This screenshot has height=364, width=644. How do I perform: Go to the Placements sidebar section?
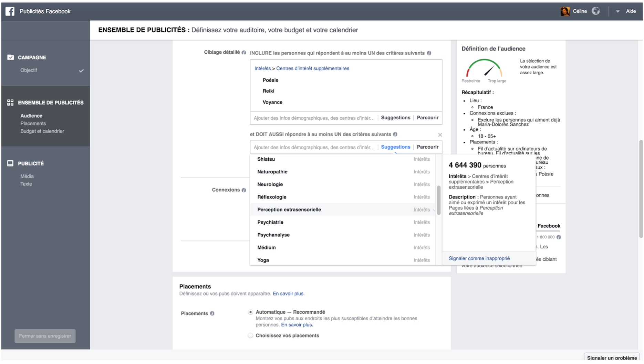(x=33, y=124)
